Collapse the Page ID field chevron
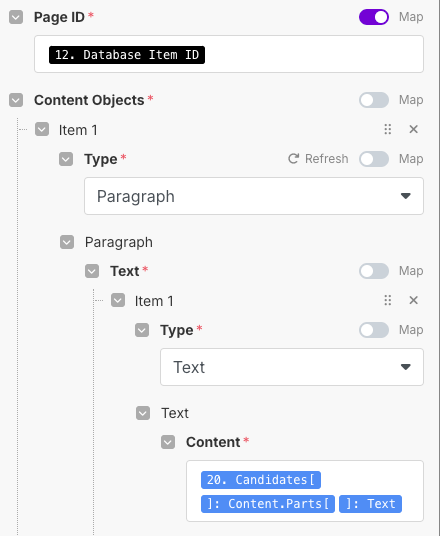Image resolution: width=440 pixels, height=536 pixels. click(x=16, y=17)
